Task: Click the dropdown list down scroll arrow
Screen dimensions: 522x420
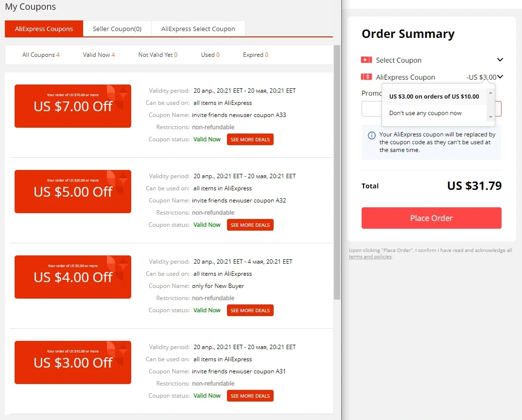Action: (x=490, y=117)
